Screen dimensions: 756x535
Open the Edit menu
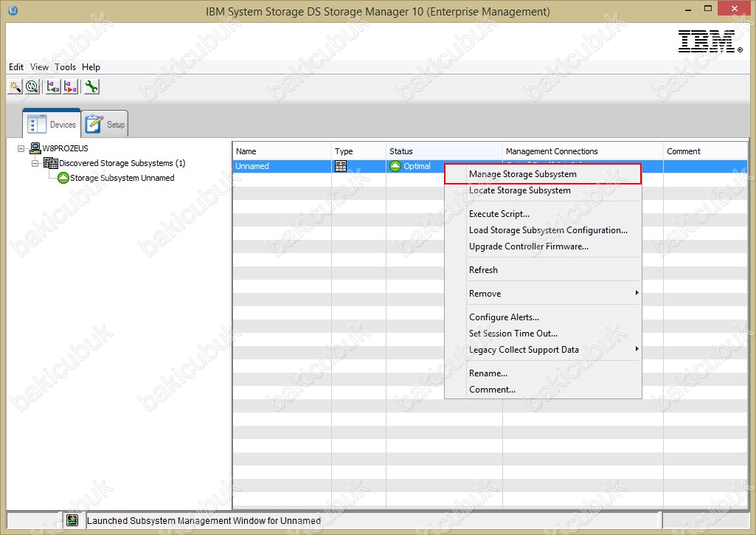(16, 67)
